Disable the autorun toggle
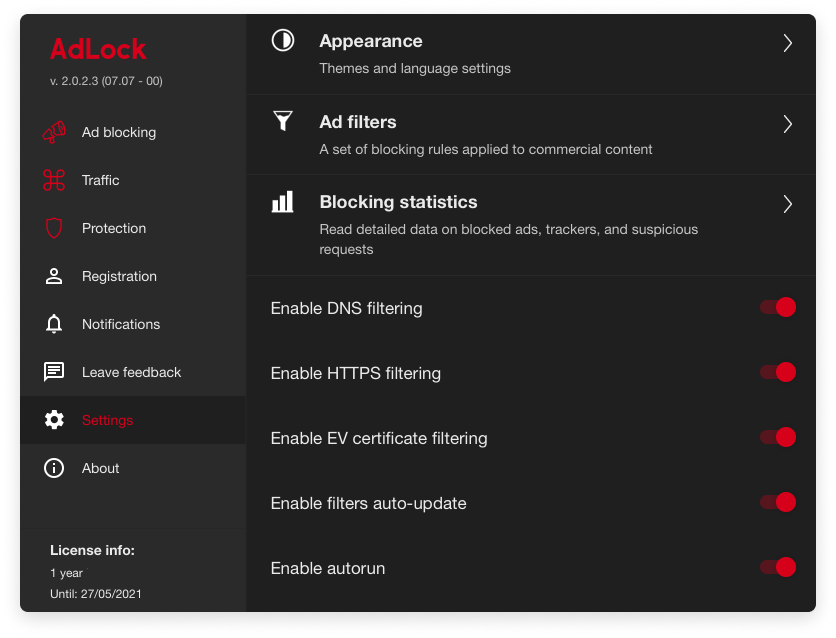The image size is (836, 638). point(778,567)
